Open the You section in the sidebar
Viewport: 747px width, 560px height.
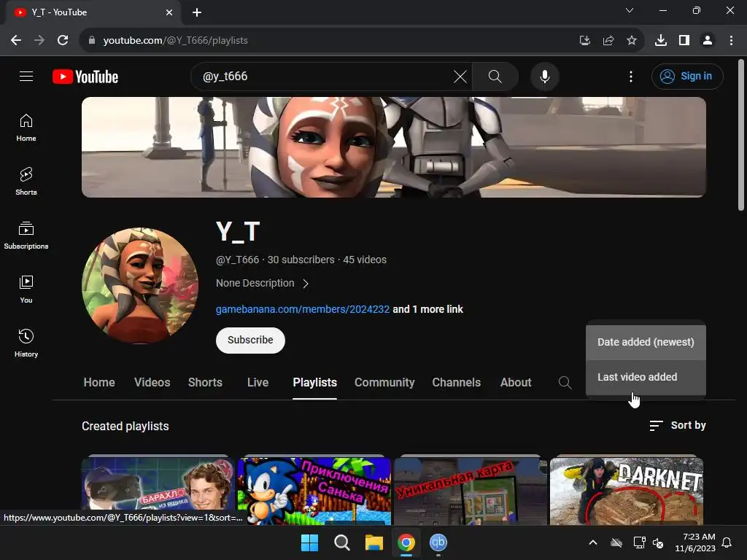[26, 289]
